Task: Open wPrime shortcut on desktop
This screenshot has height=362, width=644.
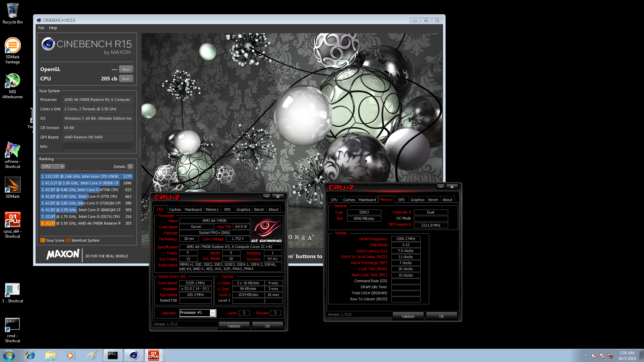Action: (x=13, y=155)
